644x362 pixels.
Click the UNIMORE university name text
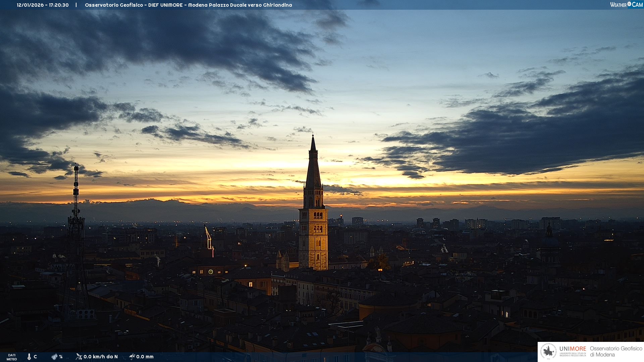coord(573,349)
